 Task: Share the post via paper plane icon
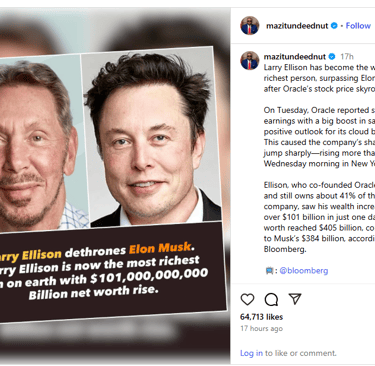click(x=295, y=299)
